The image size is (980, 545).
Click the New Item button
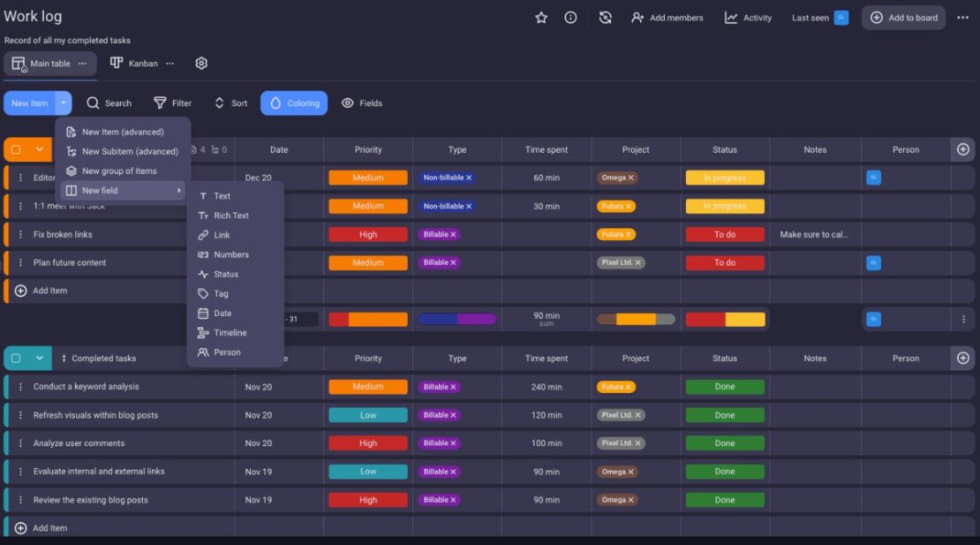click(29, 103)
